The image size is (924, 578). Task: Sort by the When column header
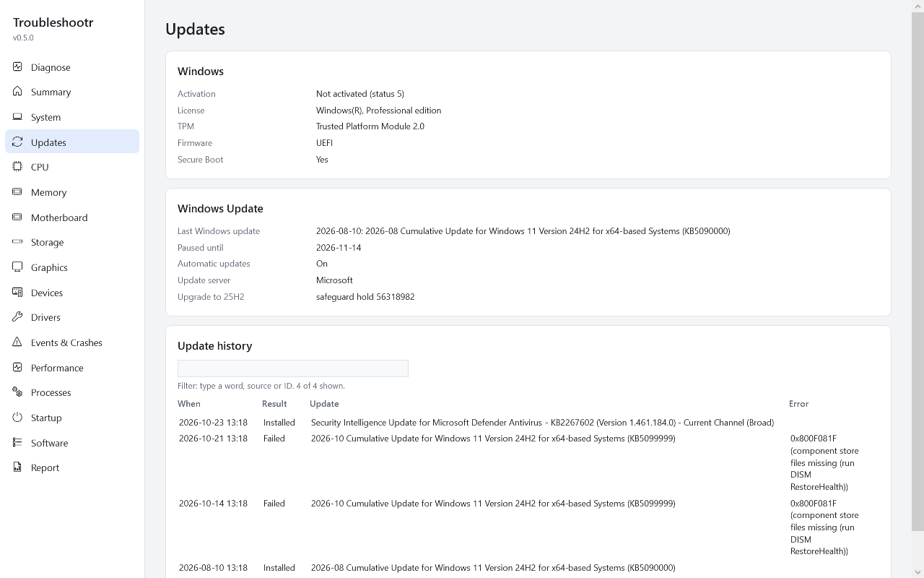[189, 404]
